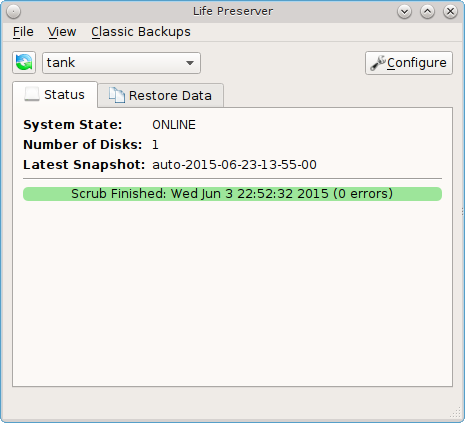The width and height of the screenshot is (465, 423).
Task: Click the green Scrub Finished status bar
Action: point(232,194)
